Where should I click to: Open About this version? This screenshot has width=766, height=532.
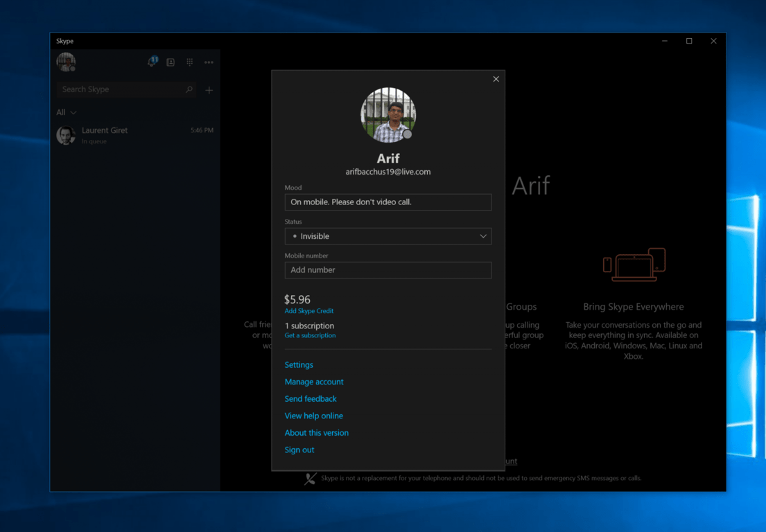click(317, 433)
